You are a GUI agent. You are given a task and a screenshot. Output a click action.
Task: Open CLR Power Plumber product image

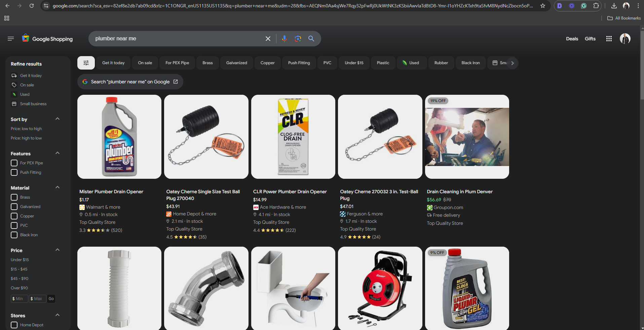(293, 137)
